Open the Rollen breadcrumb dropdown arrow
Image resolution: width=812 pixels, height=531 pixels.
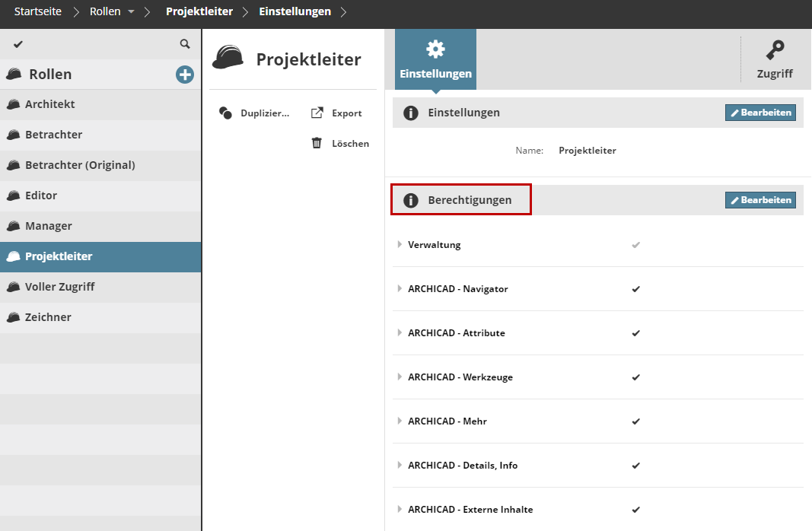(x=131, y=12)
